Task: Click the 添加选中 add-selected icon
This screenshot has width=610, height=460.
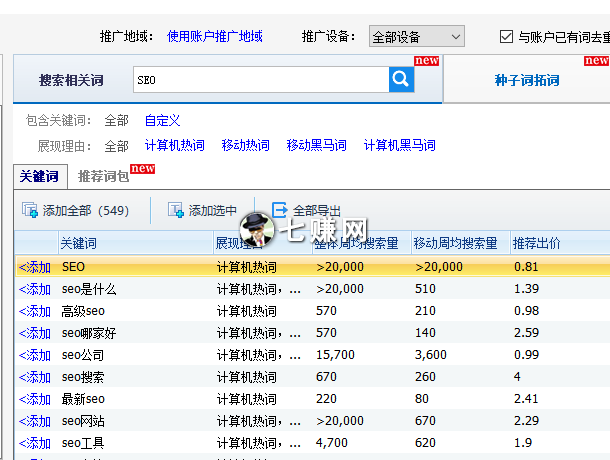Action: (175, 210)
